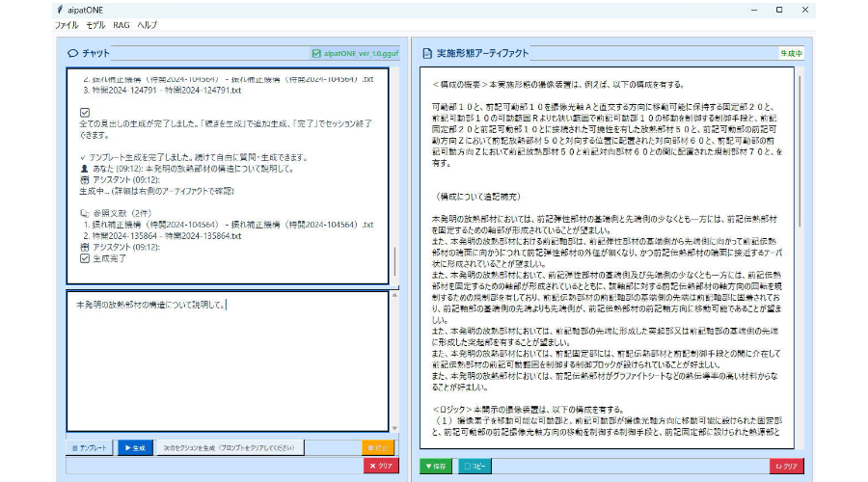
Task: Open the モデル menu
Action: coord(95,25)
